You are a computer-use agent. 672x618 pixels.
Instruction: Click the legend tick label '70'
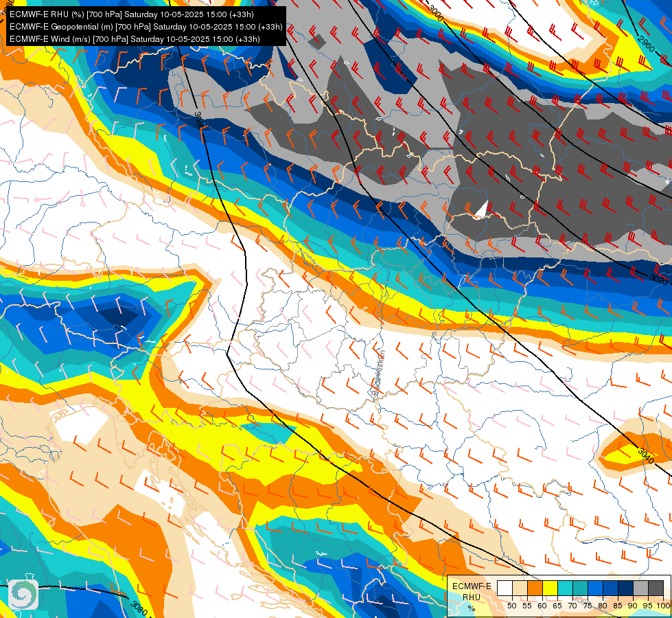[572, 606]
